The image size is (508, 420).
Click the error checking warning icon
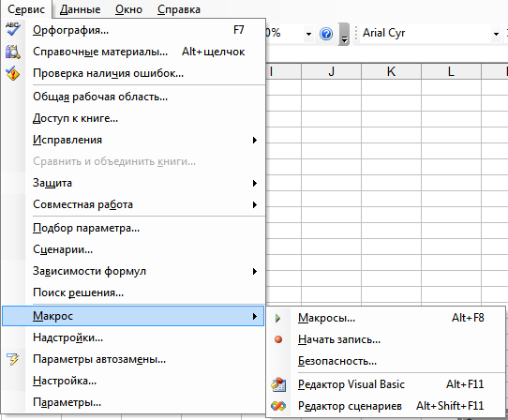[x=12, y=73]
